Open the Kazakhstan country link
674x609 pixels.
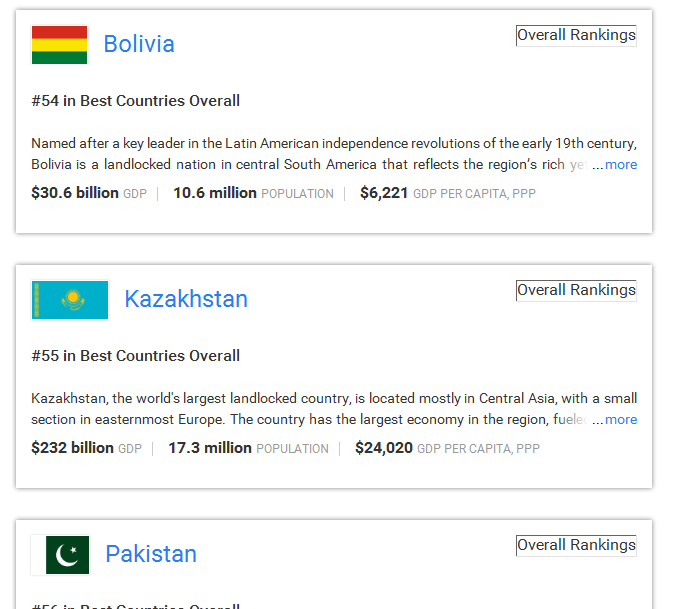click(x=186, y=299)
